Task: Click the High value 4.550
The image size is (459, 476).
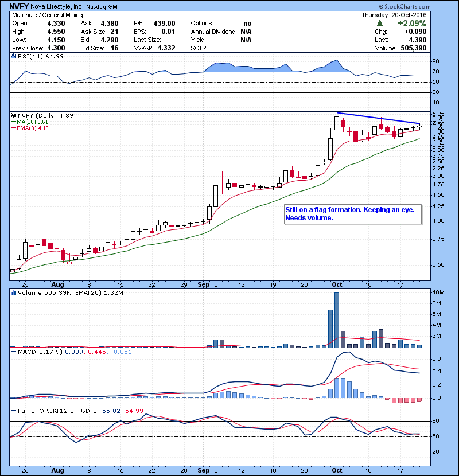Action: (x=56, y=32)
